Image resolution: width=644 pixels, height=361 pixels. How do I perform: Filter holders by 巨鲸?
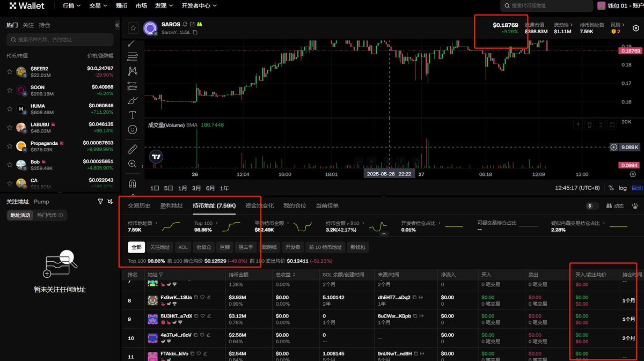click(225, 247)
